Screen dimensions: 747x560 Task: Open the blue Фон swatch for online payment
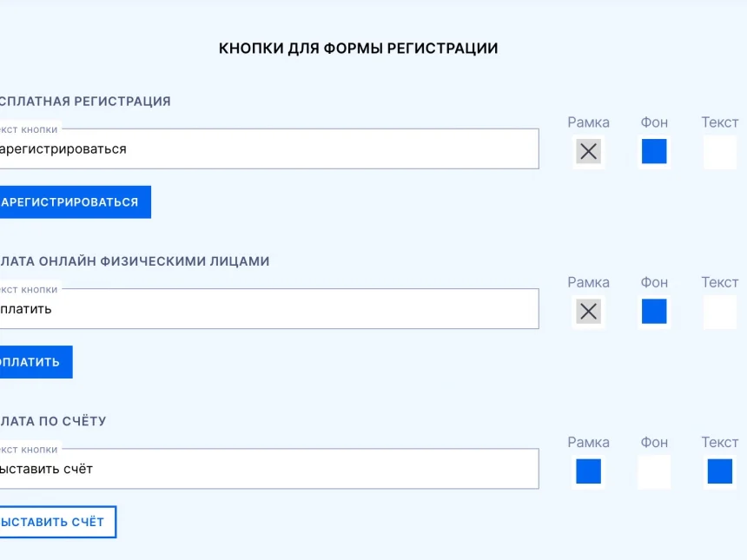654,312
